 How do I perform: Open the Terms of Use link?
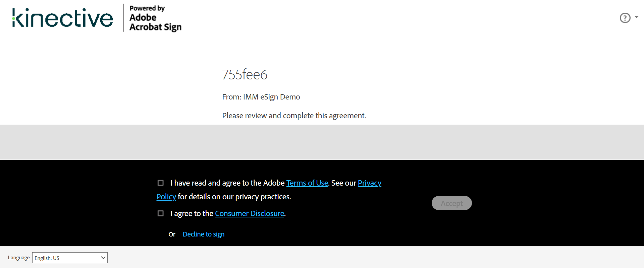coord(307,183)
